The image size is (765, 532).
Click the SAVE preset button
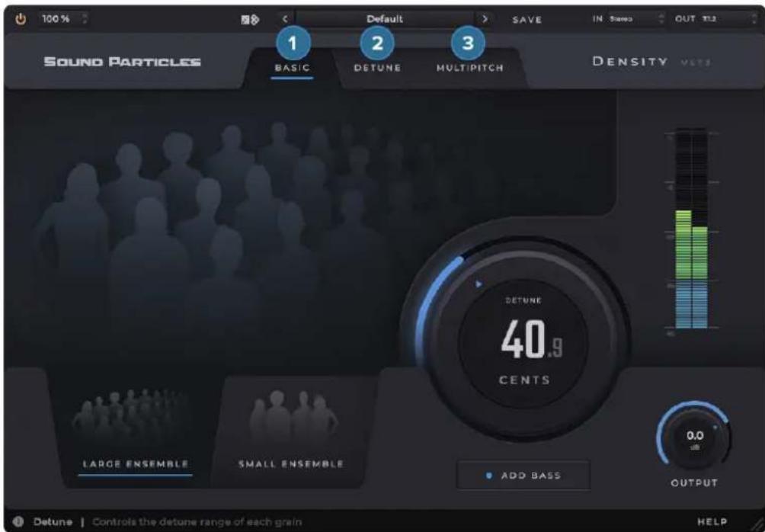coord(527,20)
